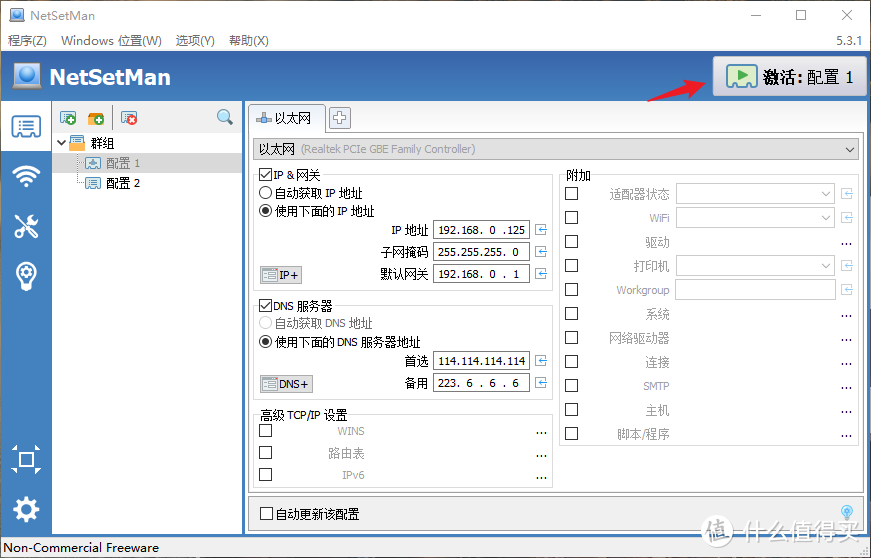871x558 pixels.
Task: Enable the 路由表 checkbox
Action: coord(266,453)
